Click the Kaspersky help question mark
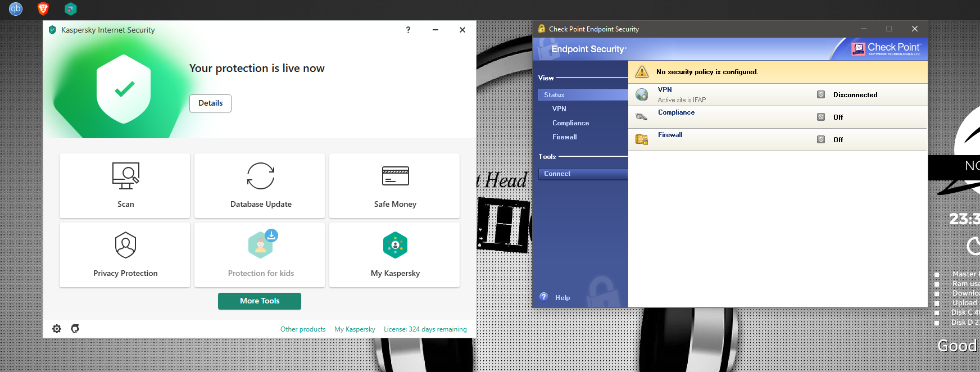Screen dimensions: 980x372 (x=408, y=30)
